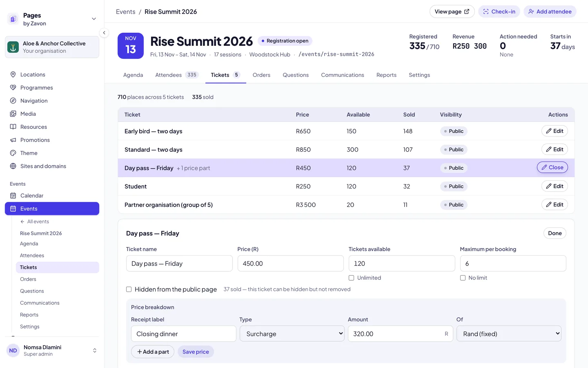The height and width of the screenshot is (368, 588).
Task: Switch to the Agenda tab
Action: click(133, 75)
